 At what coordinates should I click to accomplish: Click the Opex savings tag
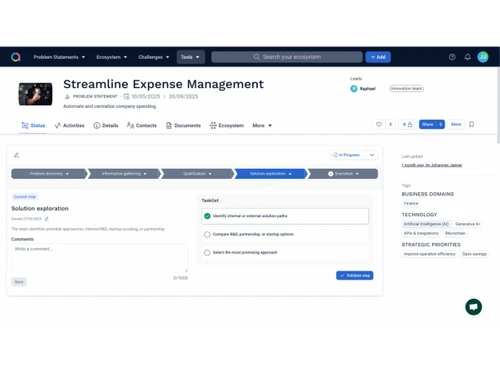tap(474, 254)
